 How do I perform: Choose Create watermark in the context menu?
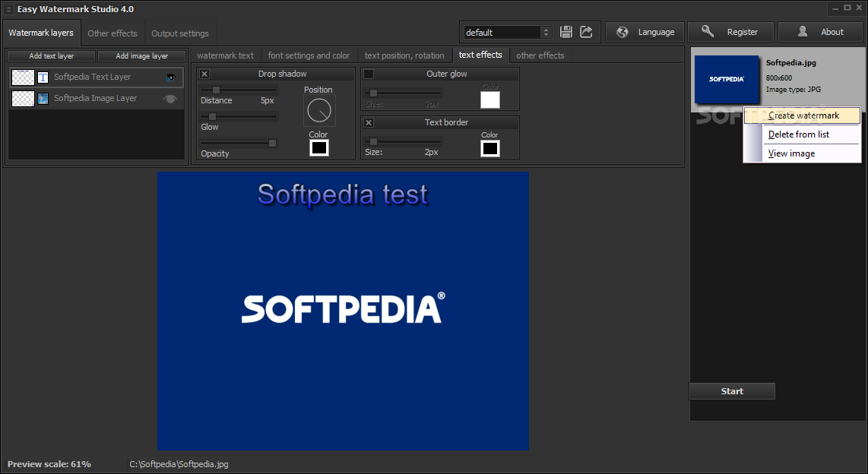802,115
